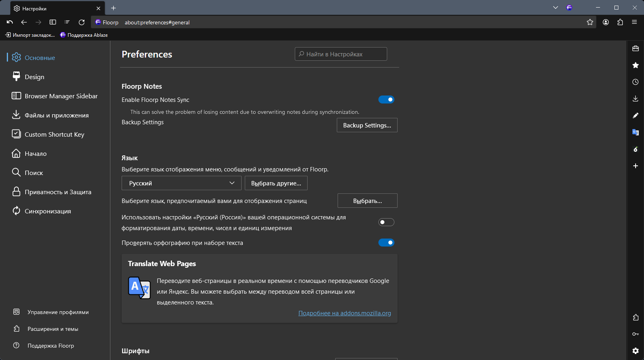The image size is (644, 360).
Task: Open Приватность и Защита section
Action: click(x=58, y=192)
